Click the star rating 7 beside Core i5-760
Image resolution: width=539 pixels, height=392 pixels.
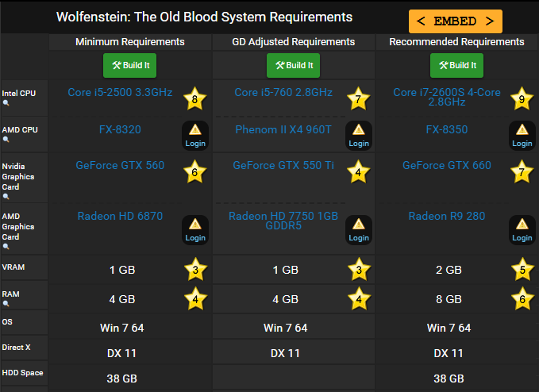click(x=359, y=98)
